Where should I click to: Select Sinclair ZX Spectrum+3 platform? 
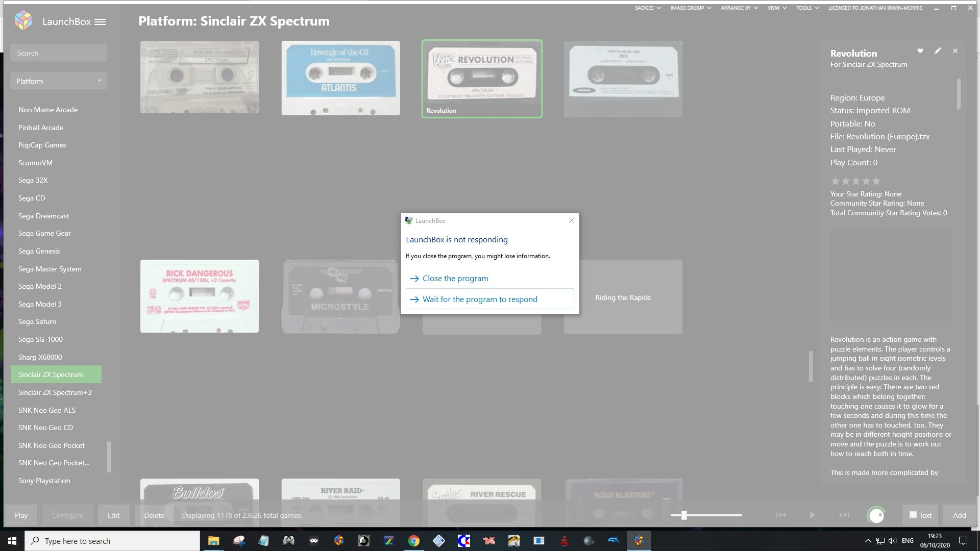[x=55, y=392]
